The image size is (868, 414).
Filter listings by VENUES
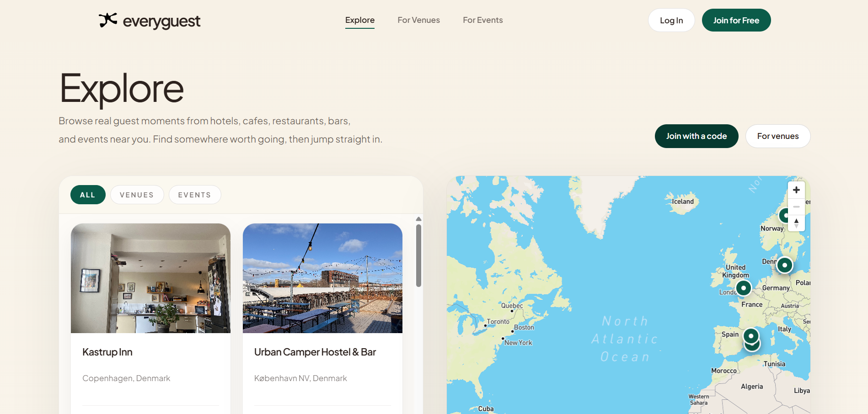[137, 195]
